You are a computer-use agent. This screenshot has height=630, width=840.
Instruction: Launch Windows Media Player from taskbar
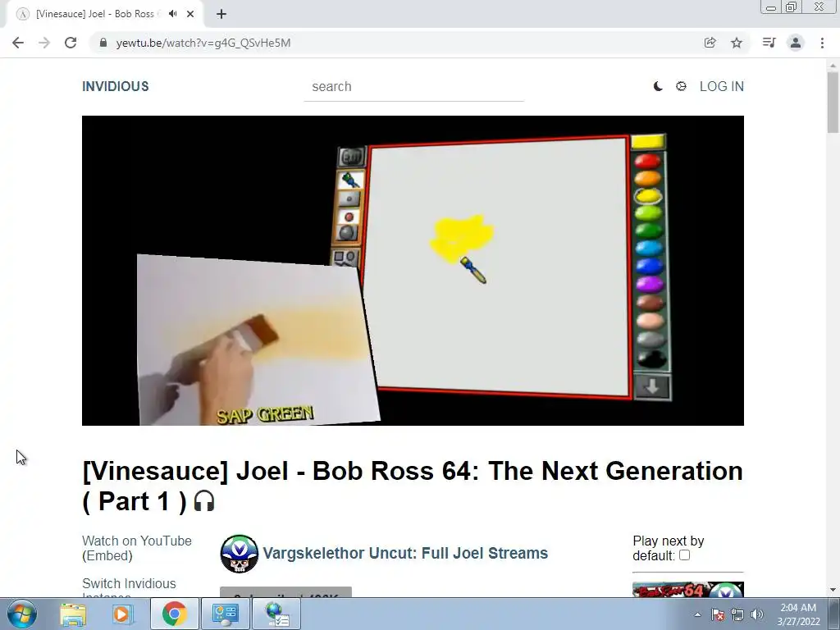(122, 614)
